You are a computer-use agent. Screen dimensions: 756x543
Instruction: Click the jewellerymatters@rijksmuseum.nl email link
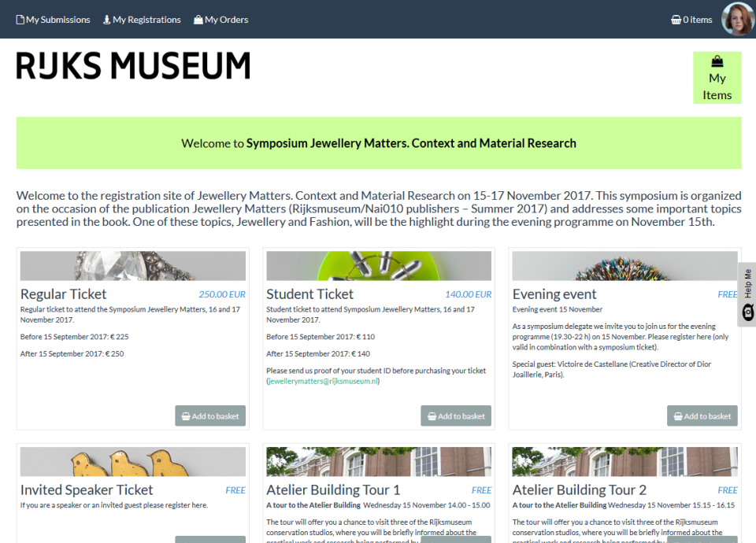pos(323,381)
